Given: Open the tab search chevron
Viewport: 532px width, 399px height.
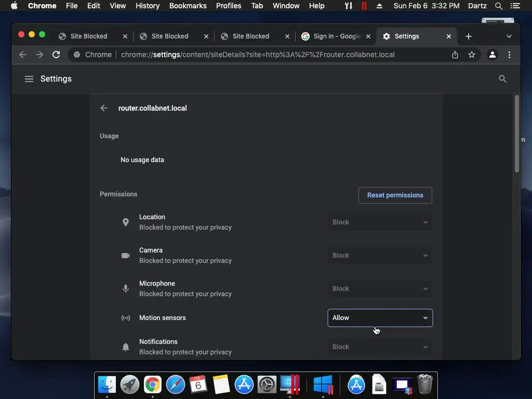Looking at the screenshot, I should [x=509, y=36].
